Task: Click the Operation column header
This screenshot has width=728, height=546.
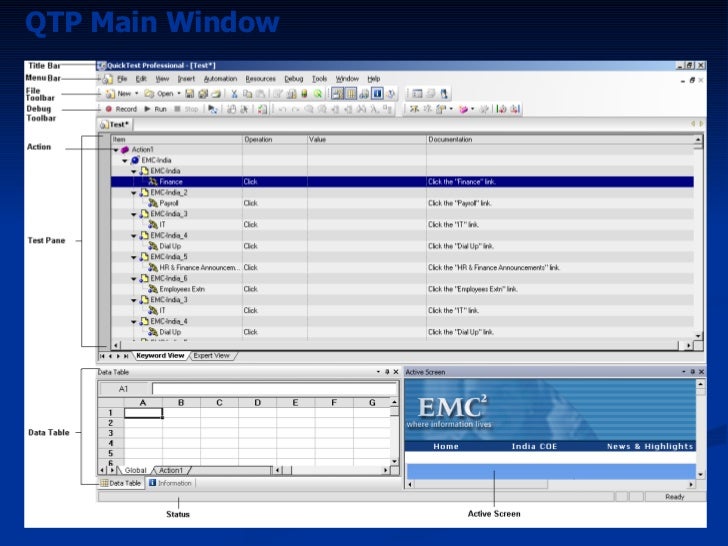Action: click(x=274, y=139)
